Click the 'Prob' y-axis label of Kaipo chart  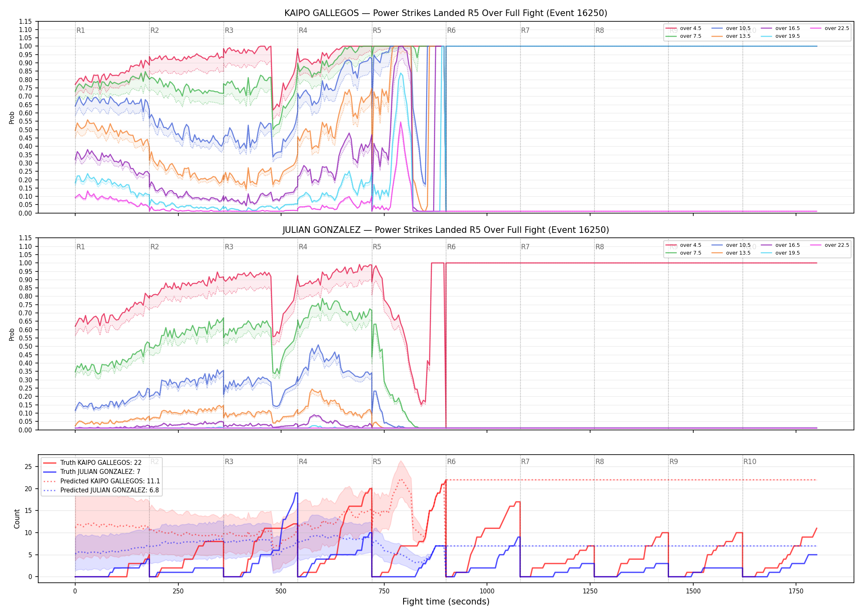point(12,117)
